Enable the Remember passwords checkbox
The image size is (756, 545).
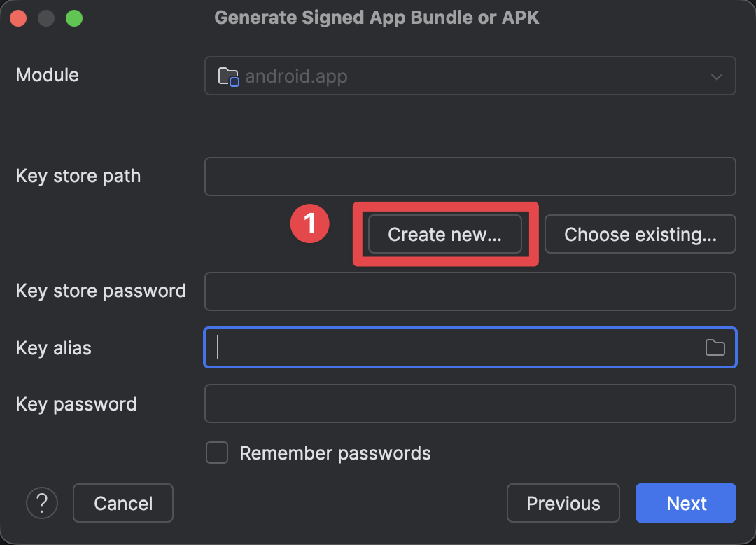point(217,453)
